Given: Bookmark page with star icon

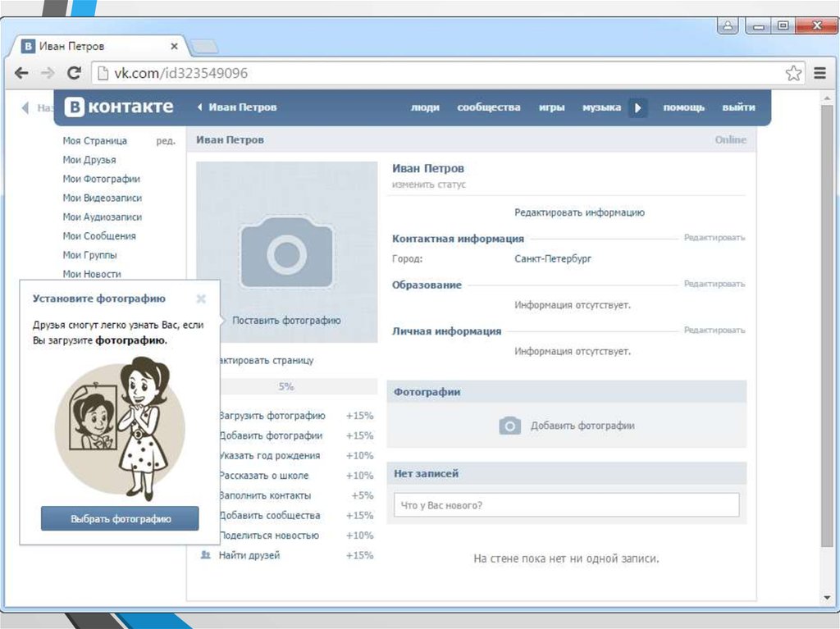Looking at the screenshot, I should click(794, 73).
